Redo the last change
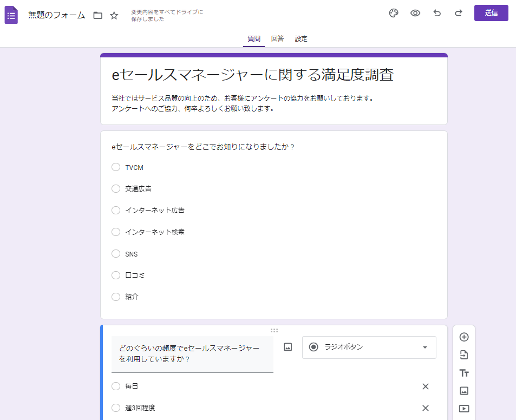516x420 pixels. pos(459,13)
